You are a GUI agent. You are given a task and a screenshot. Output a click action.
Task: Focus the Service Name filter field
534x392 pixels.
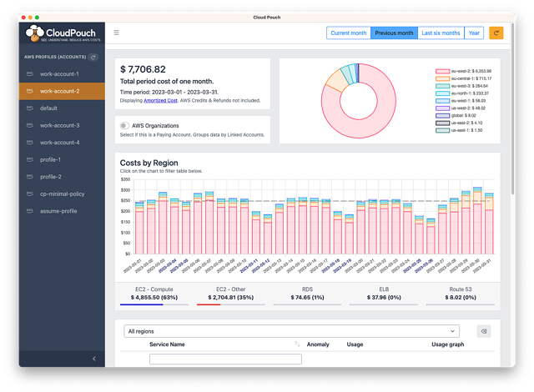click(225, 359)
